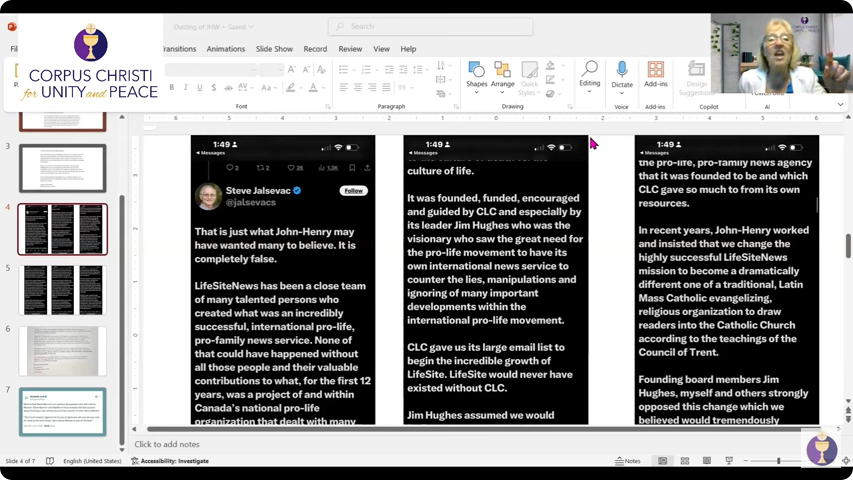The image size is (853, 480).
Task: Open the Record tab
Action: click(x=315, y=49)
